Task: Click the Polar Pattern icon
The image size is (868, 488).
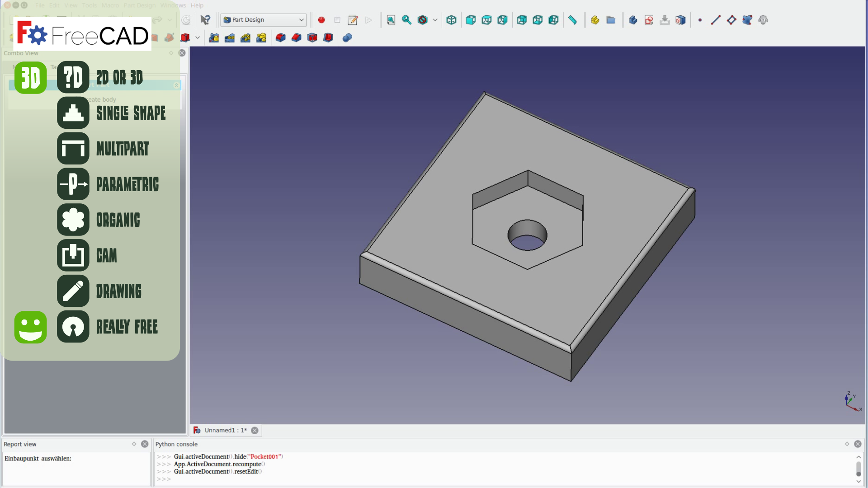Action: 245,38
